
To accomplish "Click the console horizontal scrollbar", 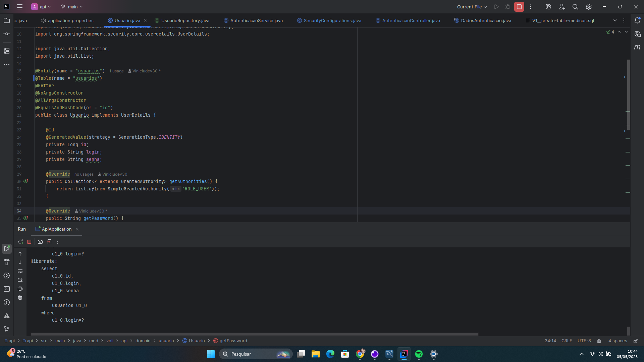I will [255, 334].
